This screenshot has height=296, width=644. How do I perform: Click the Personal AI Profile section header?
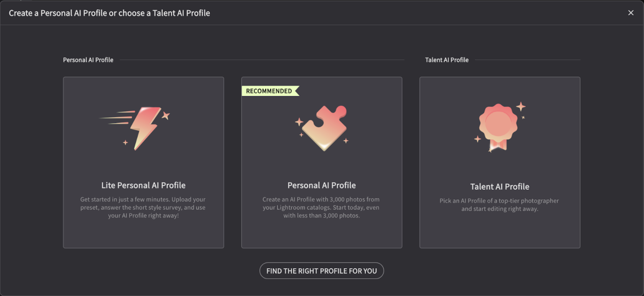88,60
